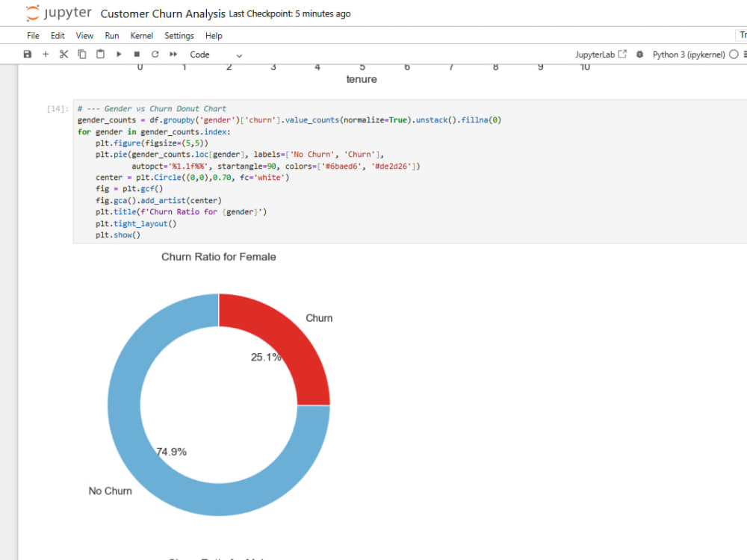Restart the kernel with circular arrow icon
The height and width of the screenshot is (560, 747).
point(155,55)
